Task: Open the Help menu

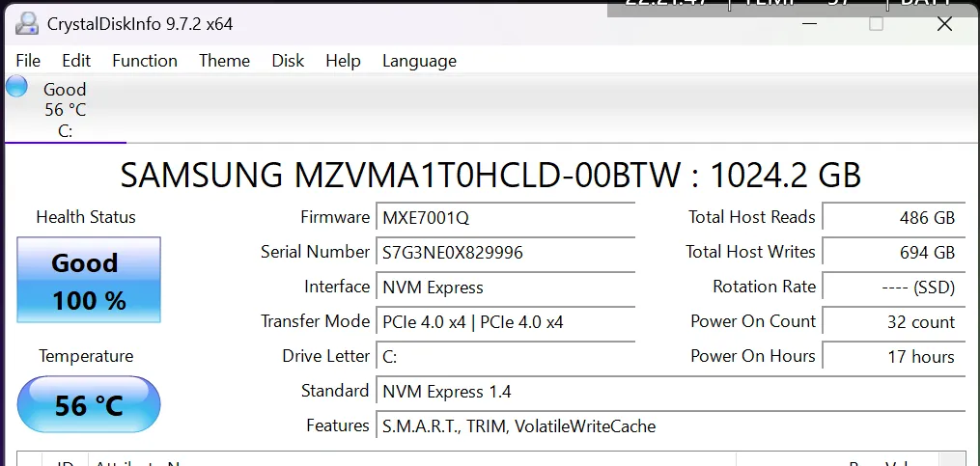Action: pyautogui.click(x=343, y=61)
